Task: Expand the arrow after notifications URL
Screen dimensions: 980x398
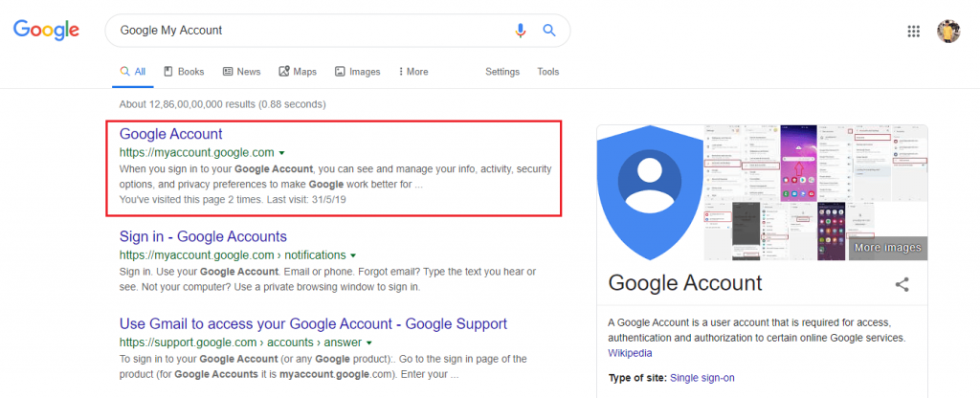Action: 353,255
